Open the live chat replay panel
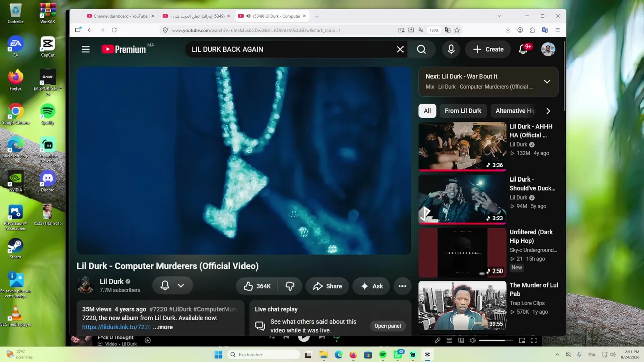The height and width of the screenshot is (362, 644). click(x=387, y=326)
